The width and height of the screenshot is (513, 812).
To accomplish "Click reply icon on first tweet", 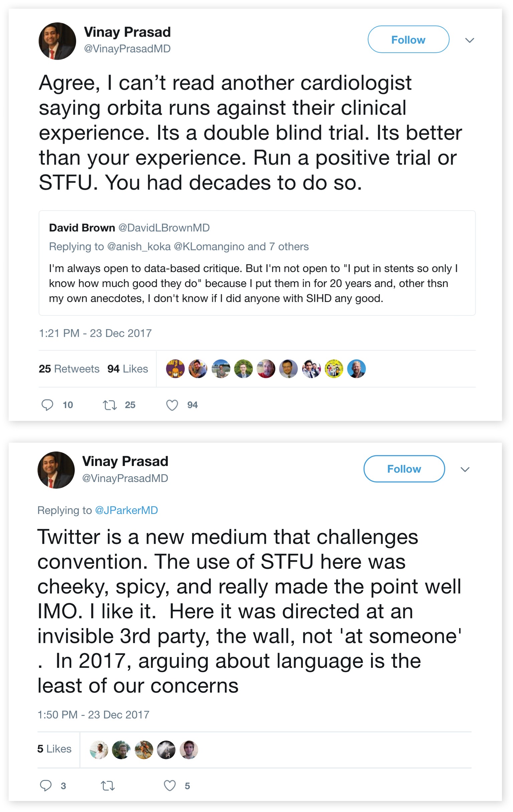I will (x=47, y=404).
